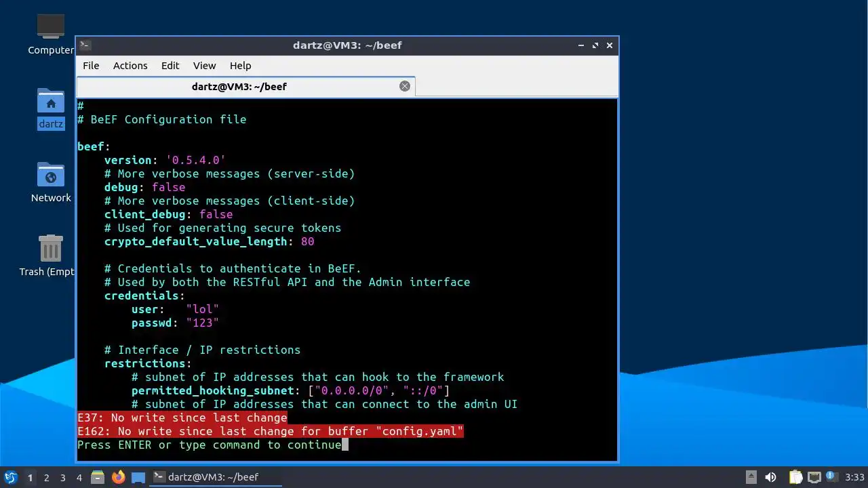Minimize the terminal window
868x488 pixels.
tap(581, 45)
